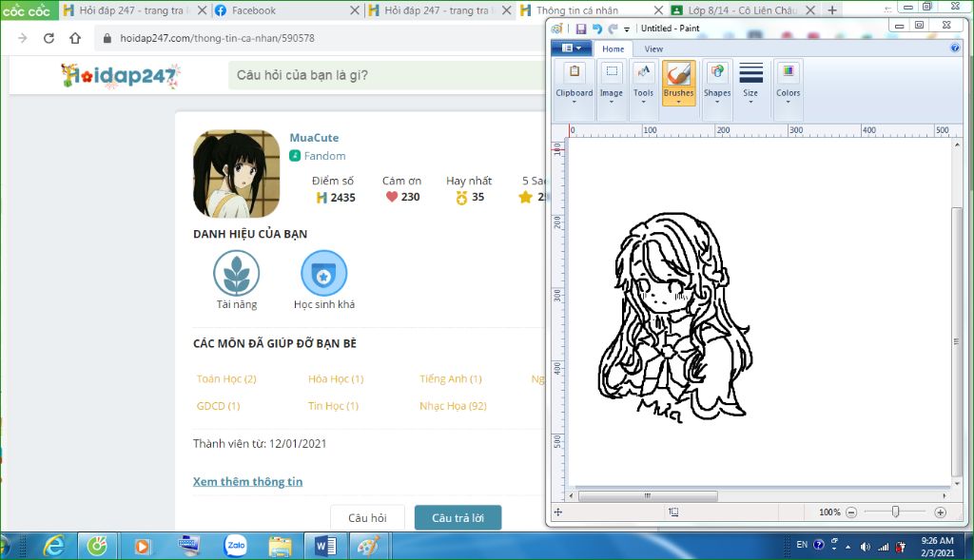Click the padlock icon in address bar

tap(107, 38)
